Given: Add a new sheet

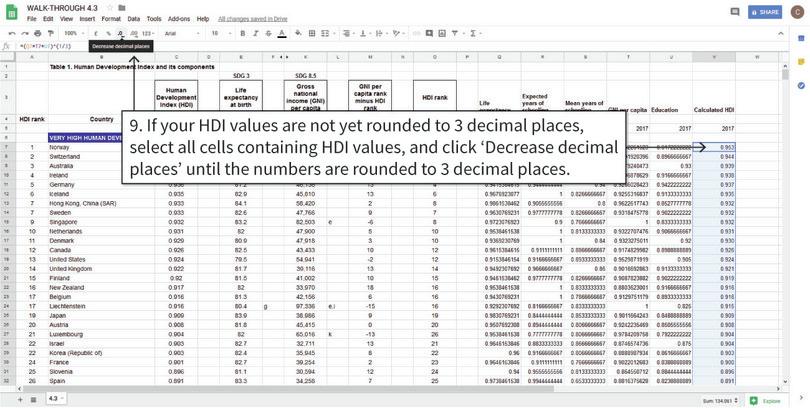Looking at the screenshot, I should 20,400.
